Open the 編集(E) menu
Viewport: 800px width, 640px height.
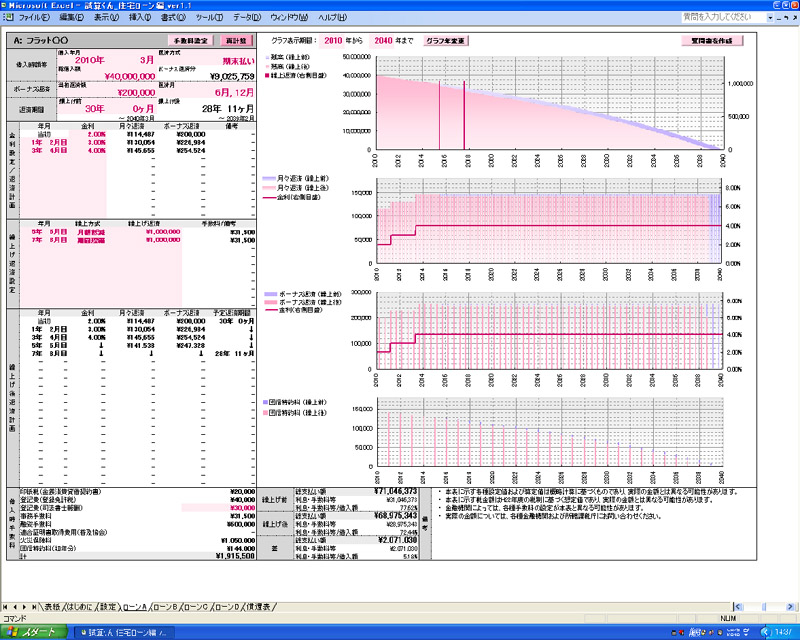coord(71,17)
